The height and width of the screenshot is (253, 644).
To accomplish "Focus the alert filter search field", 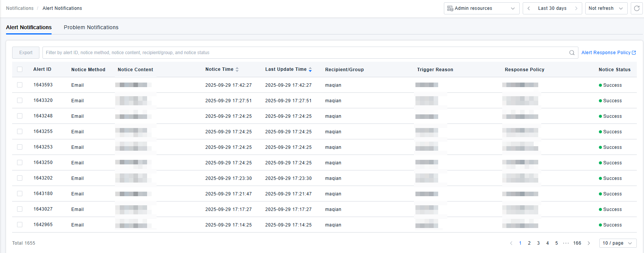I will (303, 53).
